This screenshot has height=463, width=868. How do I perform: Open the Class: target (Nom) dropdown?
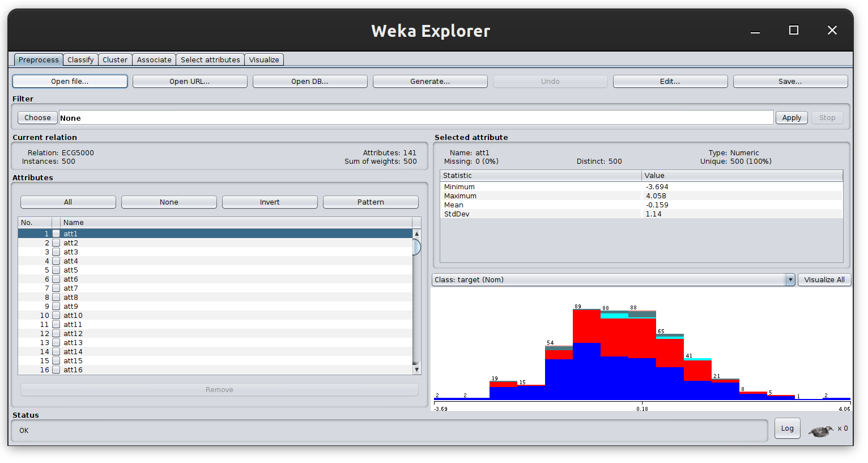pyautogui.click(x=614, y=279)
